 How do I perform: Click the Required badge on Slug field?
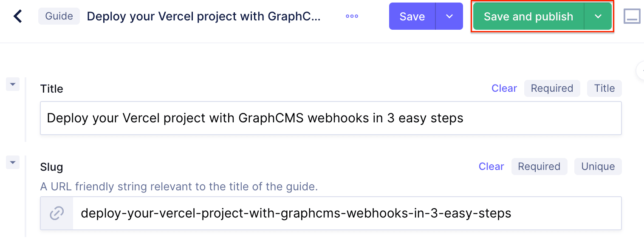click(539, 167)
